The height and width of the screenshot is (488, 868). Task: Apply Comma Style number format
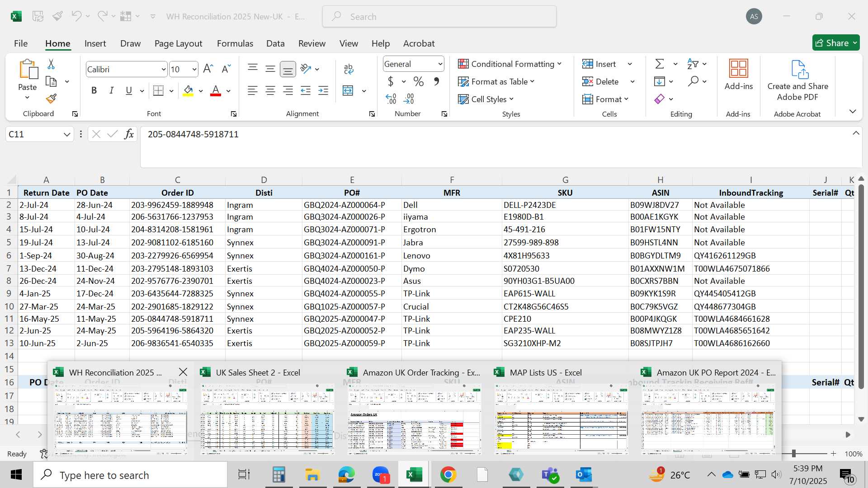click(x=436, y=81)
